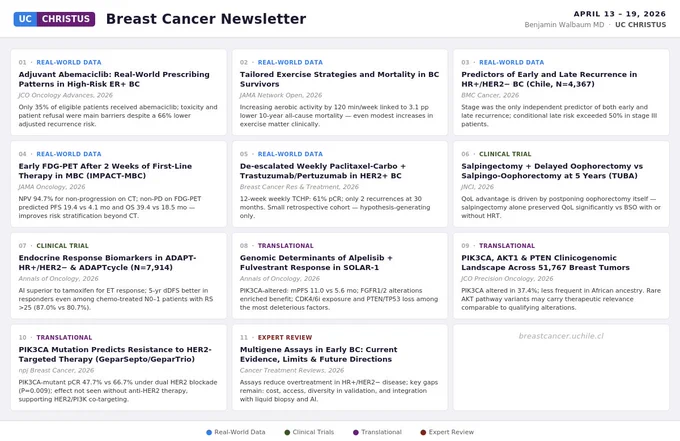Click the UC CHRISTUS logo badge
Screen dimensions: 680x441
54,19
